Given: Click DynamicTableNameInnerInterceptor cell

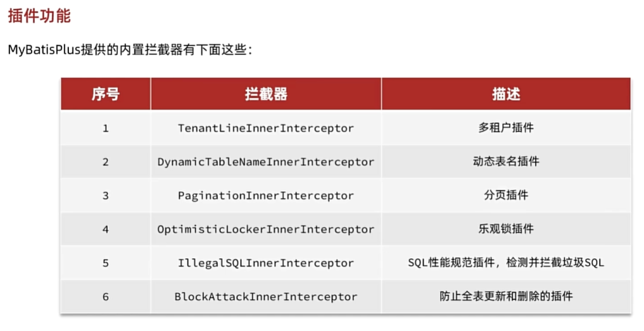Looking at the screenshot, I should coord(266,162).
